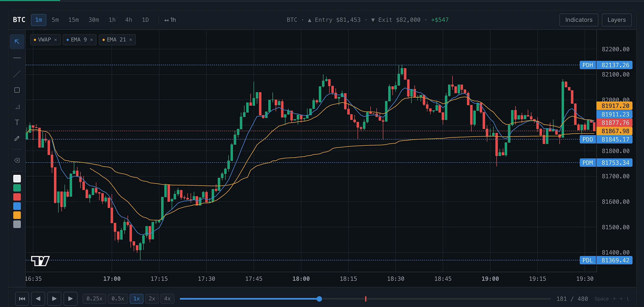This screenshot has width=644, height=307.
Task: Select the pencil freehand tool
Action: (17, 138)
